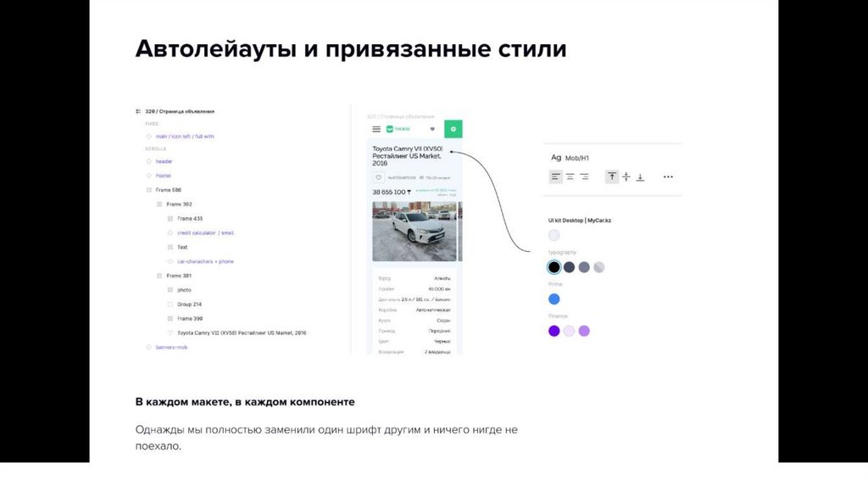This screenshot has height=487, width=868.
Task: Click the frame icon next to 'Frame 392'
Action: coord(159,204)
